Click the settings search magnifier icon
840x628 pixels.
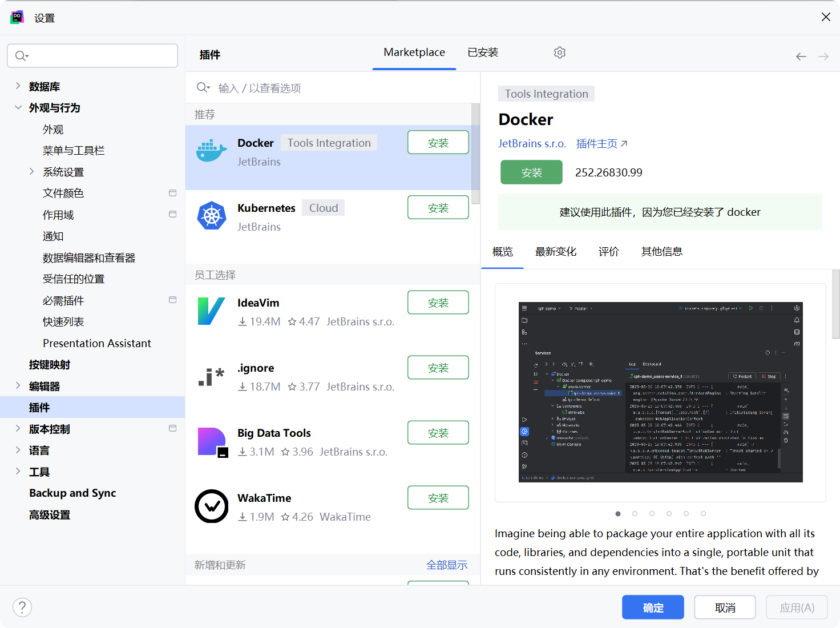(21, 55)
